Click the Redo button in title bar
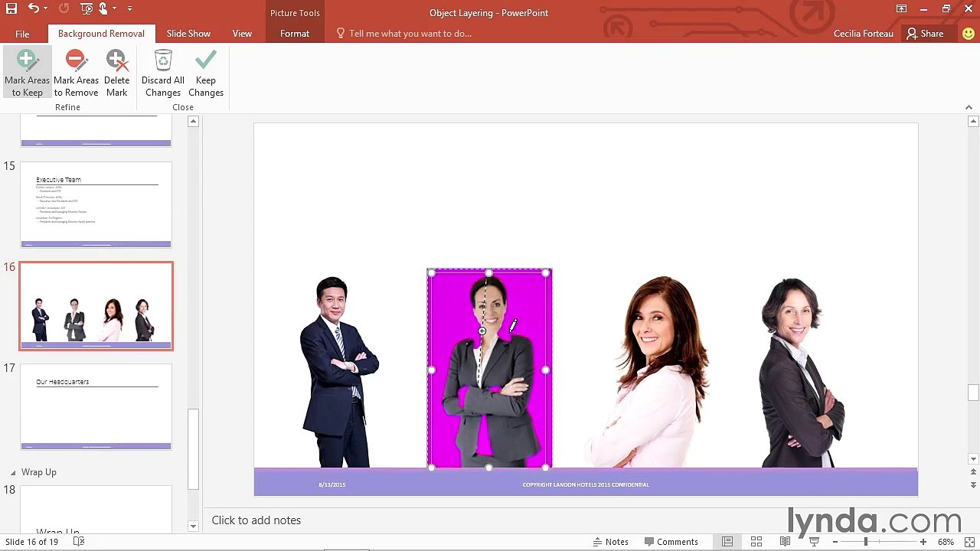Viewport: 980px width, 551px height. coord(64,8)
